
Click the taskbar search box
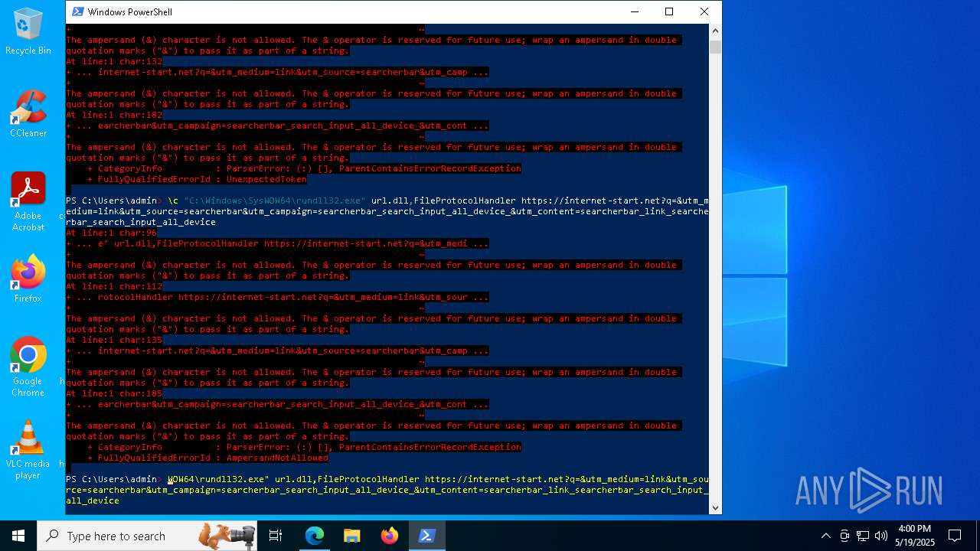point(149,536)
